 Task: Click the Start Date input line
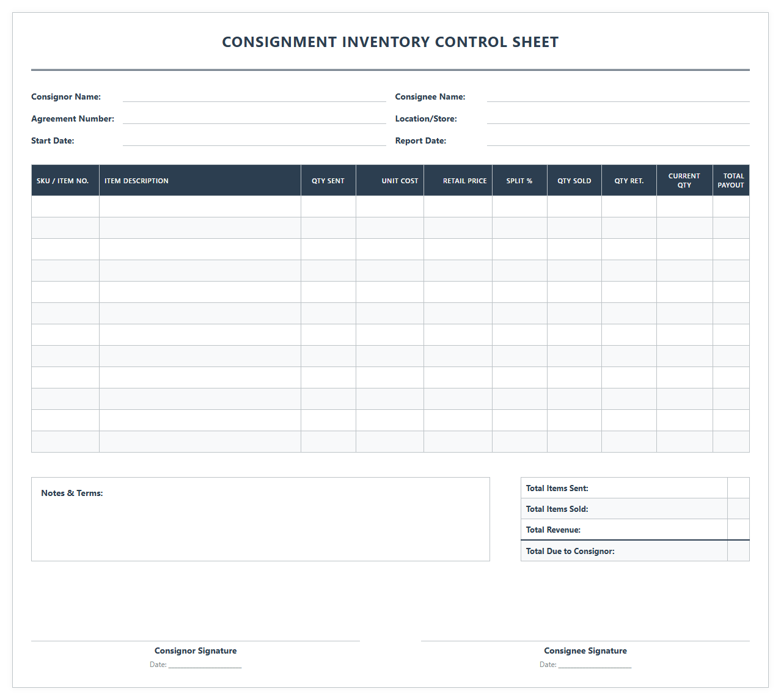click(x=254, y=140)
